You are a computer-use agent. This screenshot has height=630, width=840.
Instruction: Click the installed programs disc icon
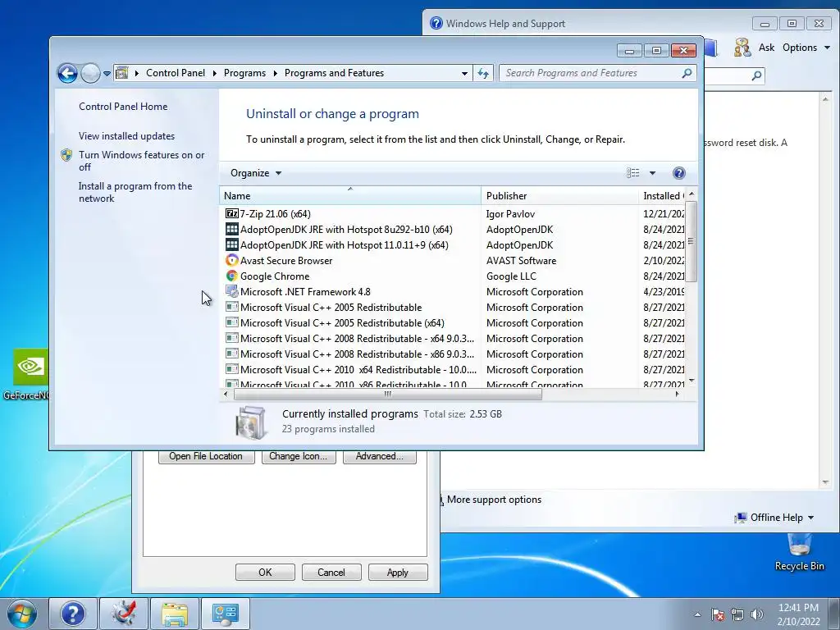250,422
